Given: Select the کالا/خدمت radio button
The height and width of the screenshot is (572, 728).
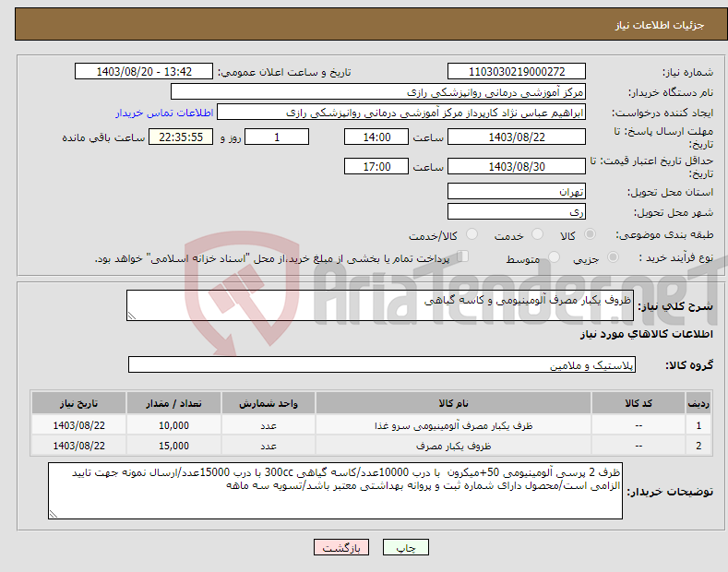Looking at the screenshot, I should (x=471, y=234).
